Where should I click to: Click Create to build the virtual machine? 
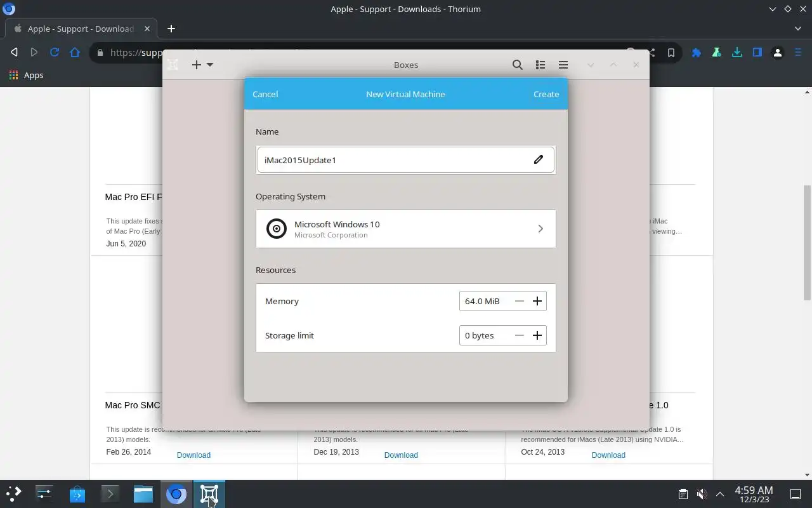tap(546, 94)
